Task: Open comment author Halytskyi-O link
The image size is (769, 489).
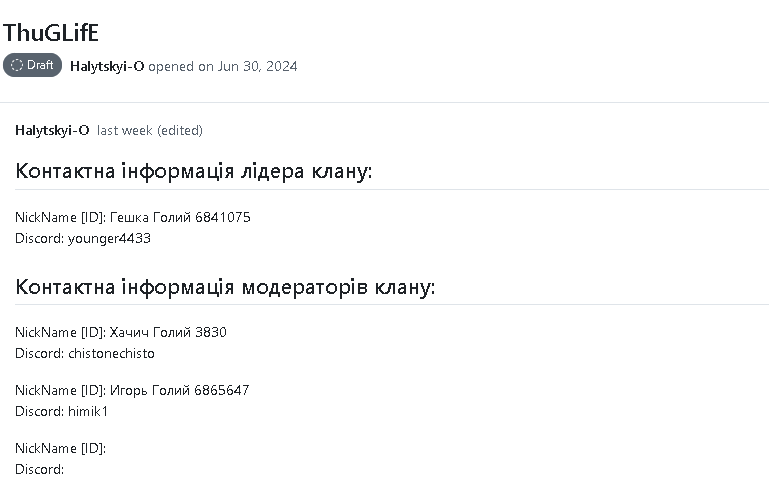Action: [52, 130]
